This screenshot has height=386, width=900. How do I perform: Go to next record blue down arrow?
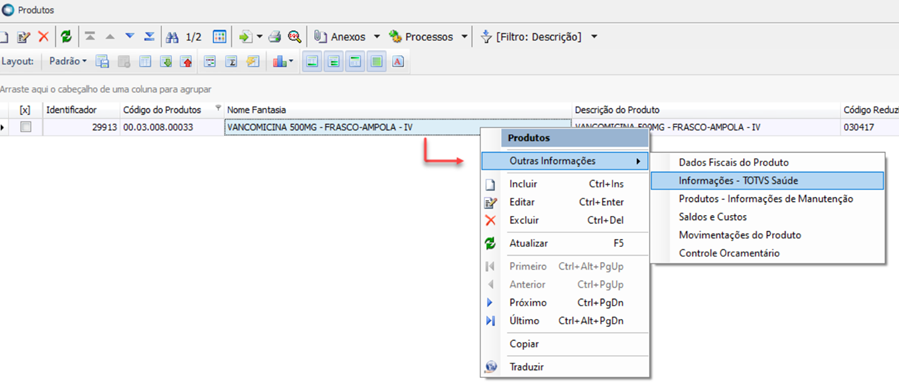pyautogui.click(x=130, y=37)
